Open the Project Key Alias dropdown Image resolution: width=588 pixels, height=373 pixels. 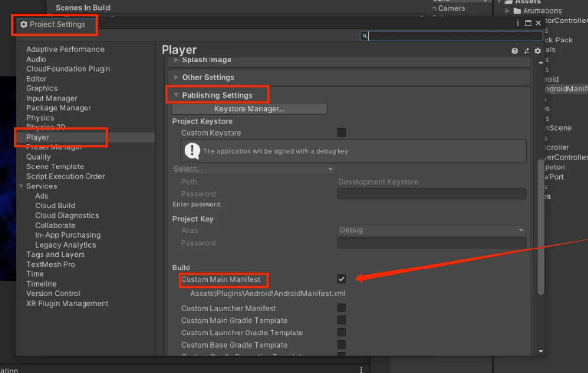[432, 230]
